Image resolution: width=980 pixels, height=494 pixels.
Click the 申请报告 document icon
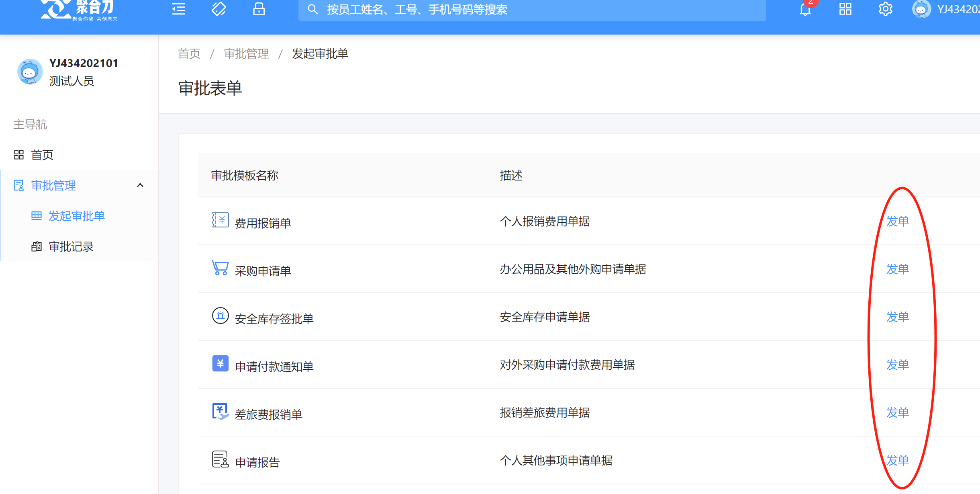(x=220, y=459)
